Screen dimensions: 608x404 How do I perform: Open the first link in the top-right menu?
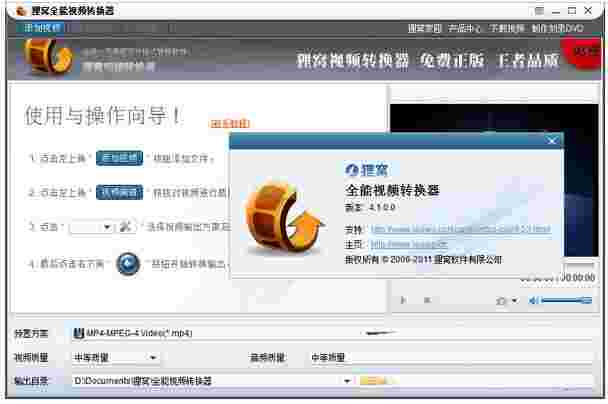[x=425, y=28]
